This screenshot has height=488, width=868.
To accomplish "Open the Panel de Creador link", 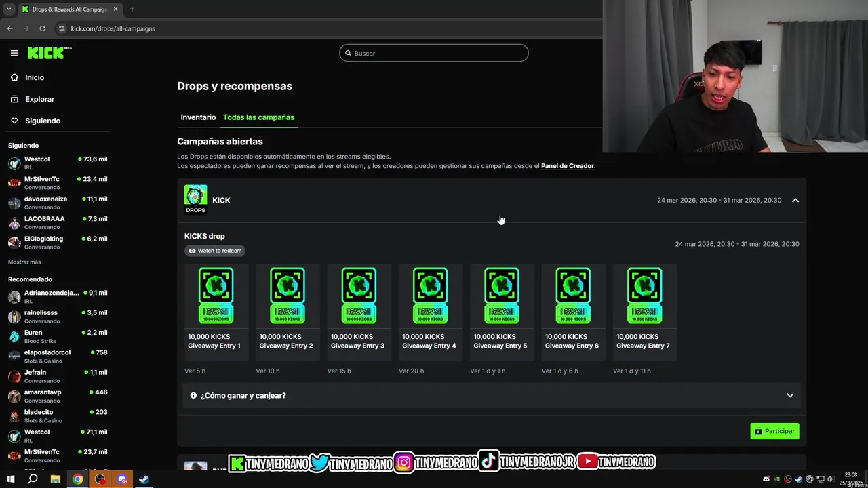I will (568, 166).
